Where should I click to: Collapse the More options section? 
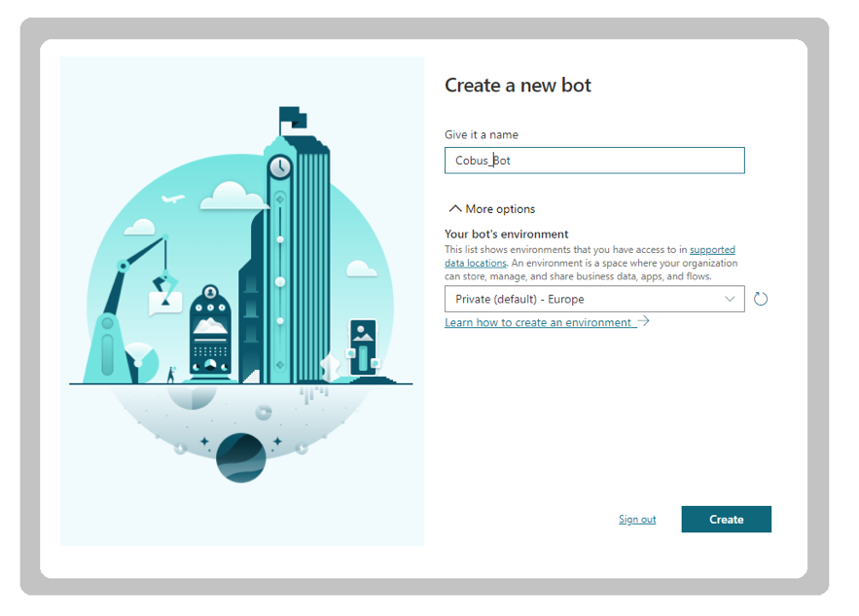point(492,209)
